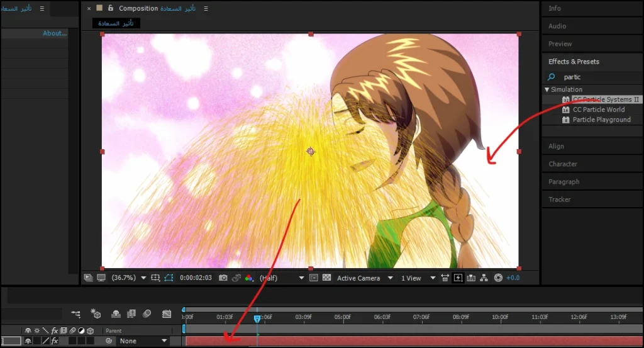Enable the layer's Motion Blur checkbox
This screenshot has width=644, height=348.
72,340
